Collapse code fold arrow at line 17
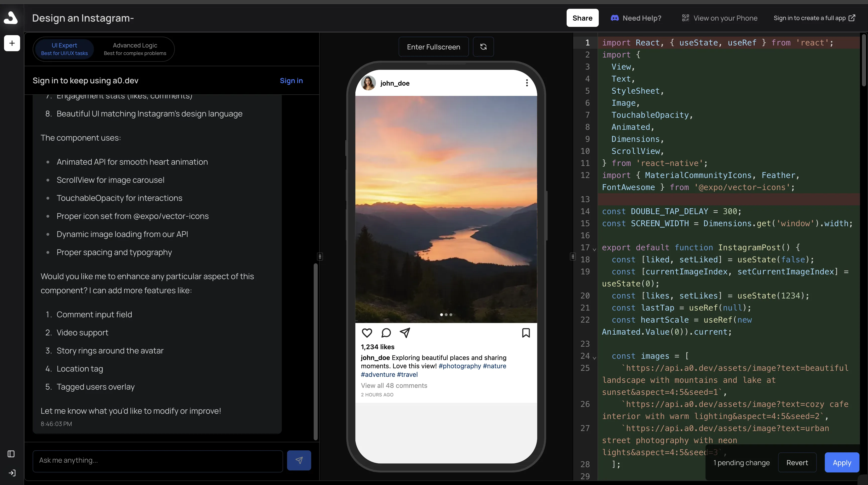This screenshot has height=485, width=868. tap(594, 249)
